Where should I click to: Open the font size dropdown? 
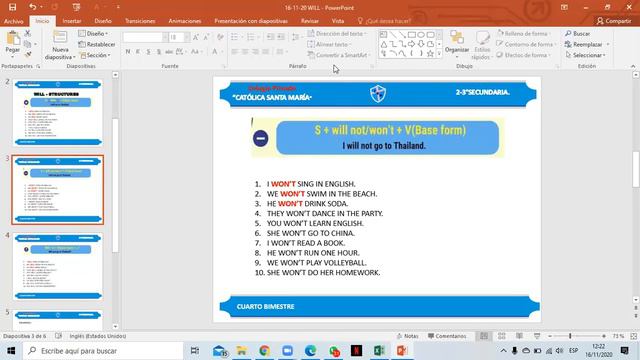[187, 37]
